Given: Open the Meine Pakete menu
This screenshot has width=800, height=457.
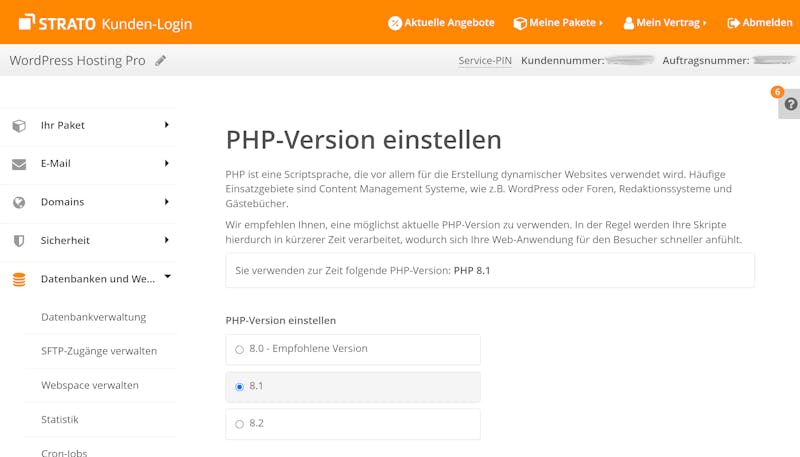Looking at the screenshot, I should pos(559,23).
